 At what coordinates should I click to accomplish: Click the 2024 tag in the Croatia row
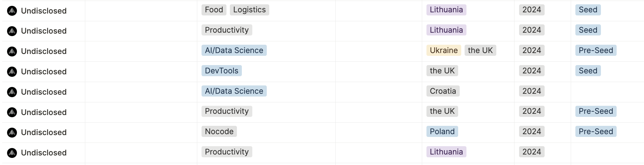point(531,91)
